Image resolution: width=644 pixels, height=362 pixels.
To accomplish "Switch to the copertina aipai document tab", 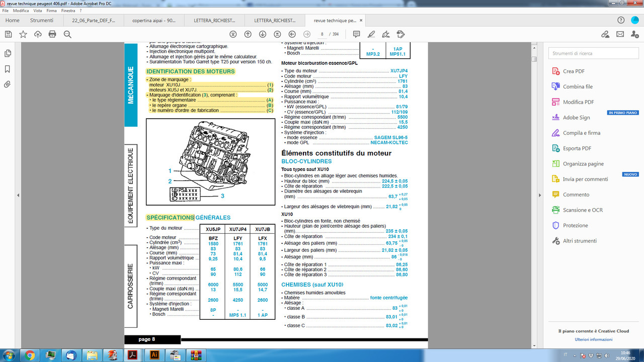I will point(154,21).
